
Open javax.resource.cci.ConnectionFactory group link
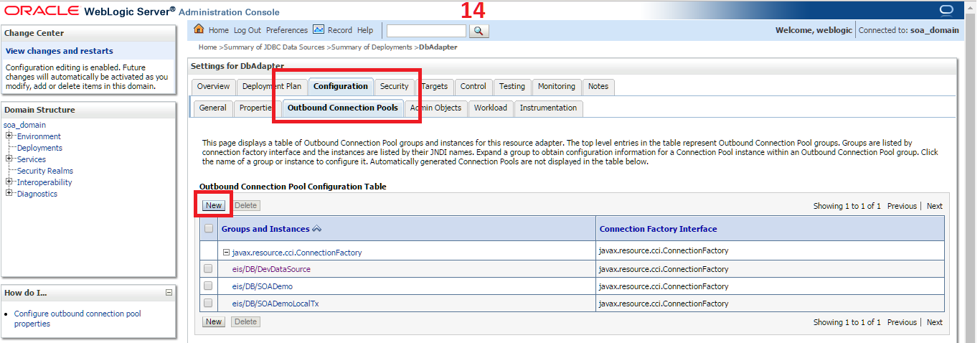pyautogui.click(x=297, y=253)
